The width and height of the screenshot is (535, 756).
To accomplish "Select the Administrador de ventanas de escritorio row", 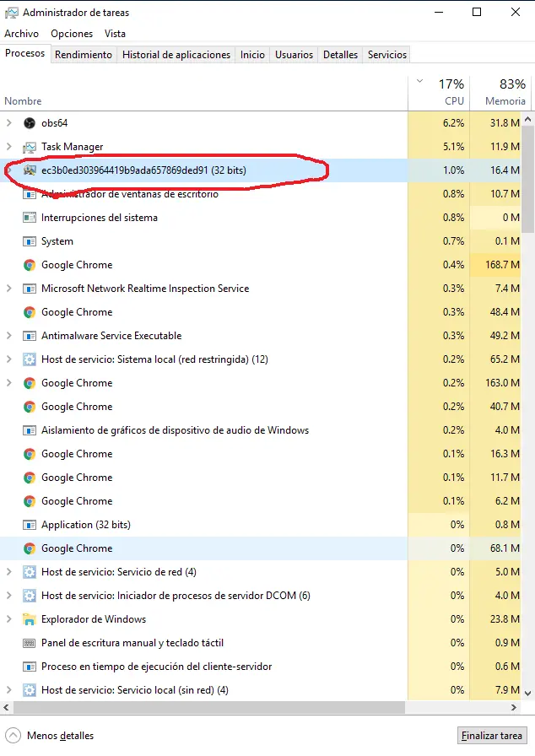I will pyautogui.click(x=260, y=194).
